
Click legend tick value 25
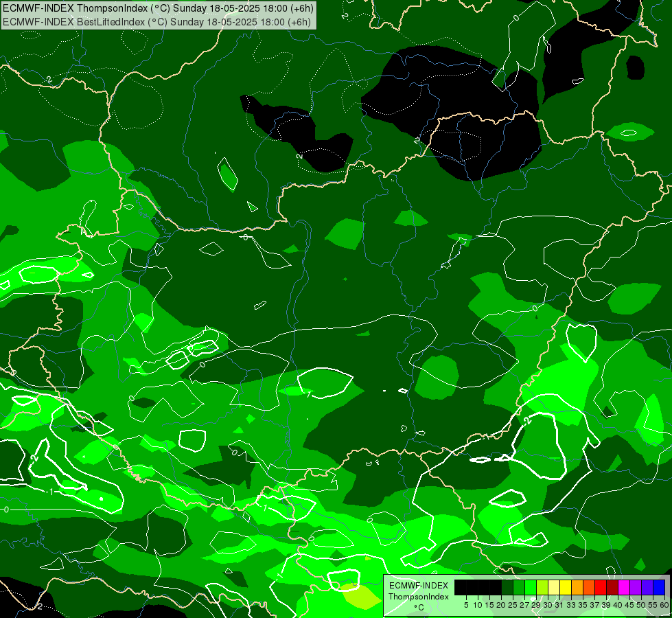pos(513,605)
